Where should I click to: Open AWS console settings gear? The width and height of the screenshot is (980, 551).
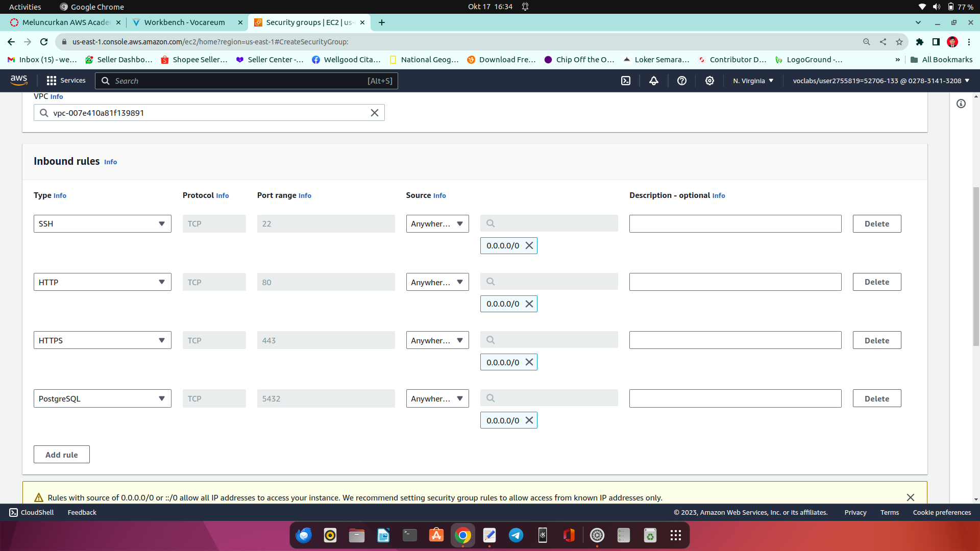pyautogui.click(x=709, y=81)
